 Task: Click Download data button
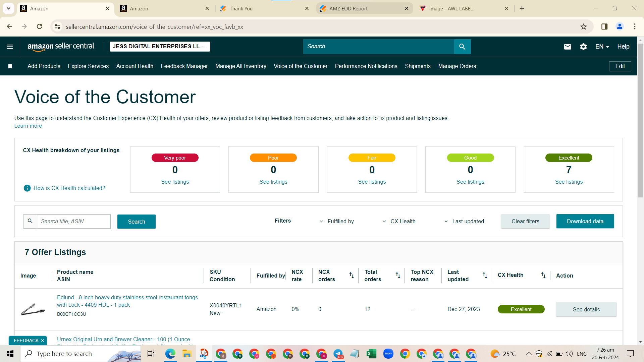(585, 221)
